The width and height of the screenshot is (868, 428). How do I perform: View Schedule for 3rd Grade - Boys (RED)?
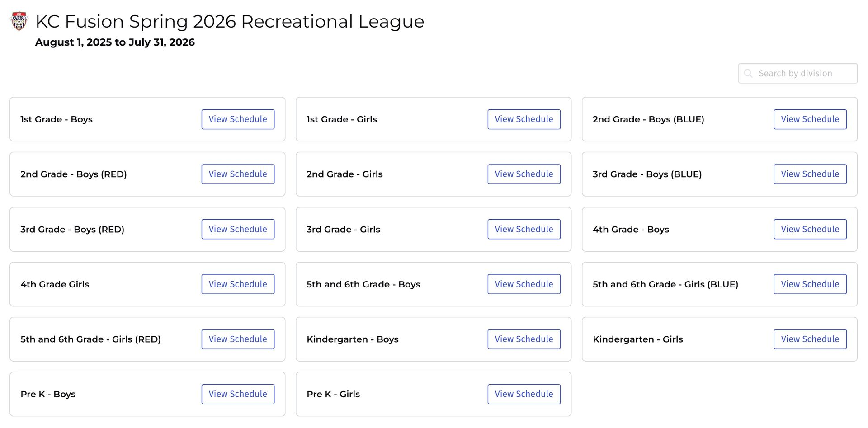[x=238, y=229]
